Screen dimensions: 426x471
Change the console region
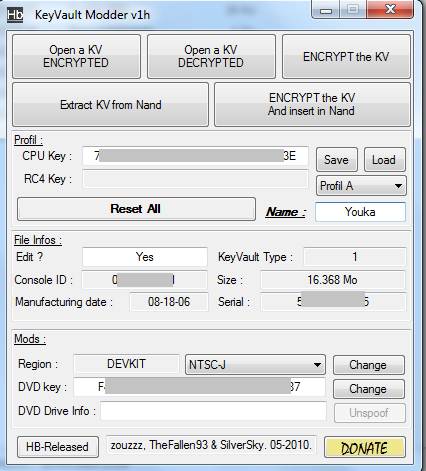369,365
